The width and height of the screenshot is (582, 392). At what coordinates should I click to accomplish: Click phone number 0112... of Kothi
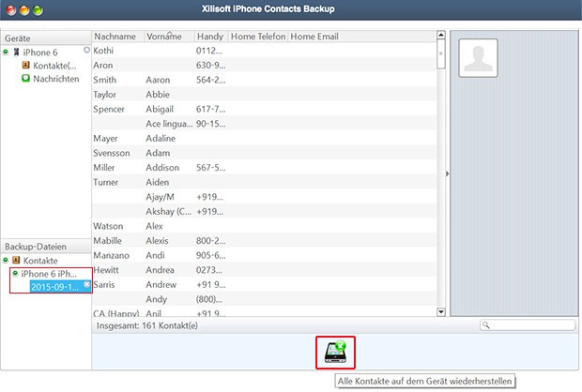coord(209,51)
